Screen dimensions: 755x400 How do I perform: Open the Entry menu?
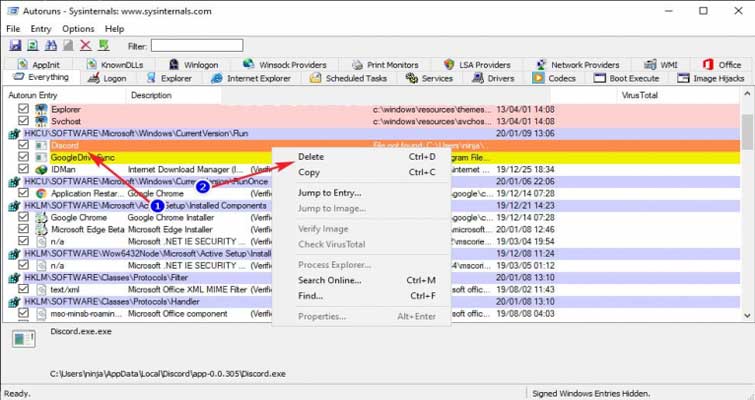click(41, 29)
